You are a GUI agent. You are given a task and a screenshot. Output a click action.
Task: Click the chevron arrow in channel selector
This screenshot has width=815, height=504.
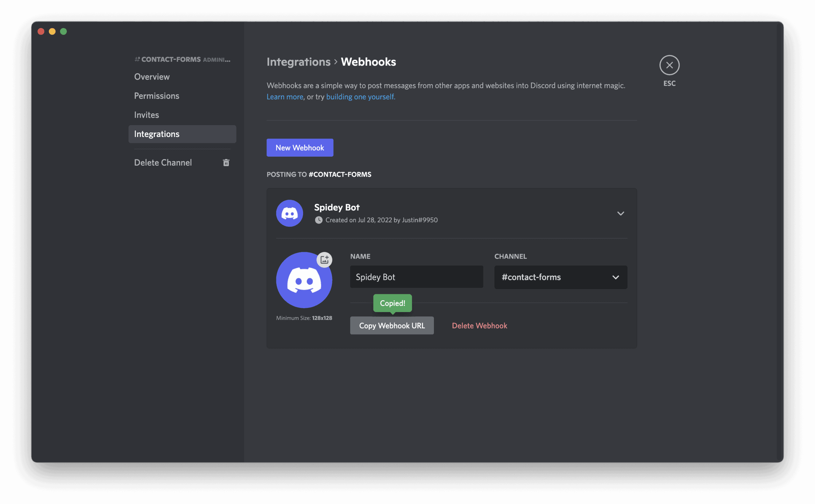[x=615, y=277]
